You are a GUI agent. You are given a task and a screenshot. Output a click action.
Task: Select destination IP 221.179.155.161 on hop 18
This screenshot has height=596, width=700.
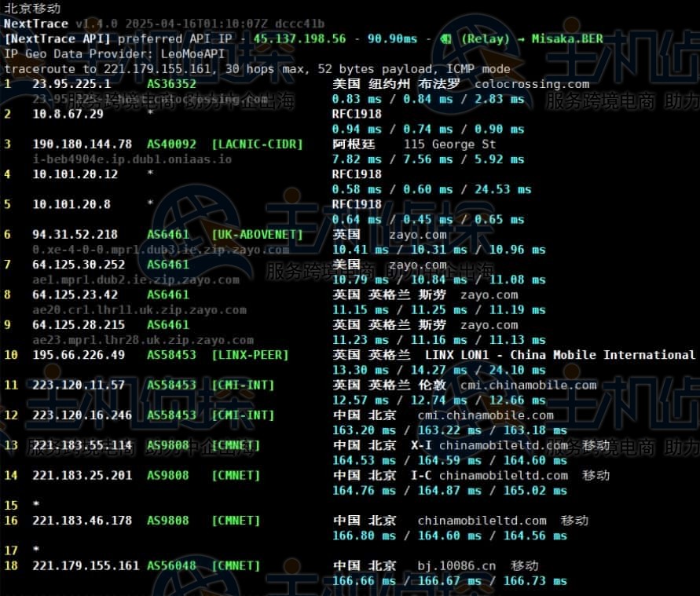[x=86, y=565]
